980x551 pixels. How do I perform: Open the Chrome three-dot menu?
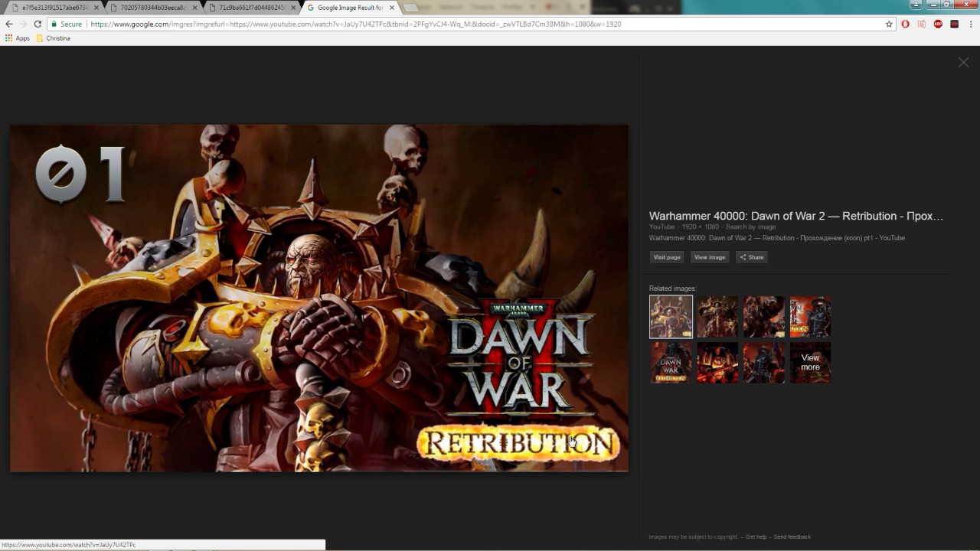[x=971, y=24]
